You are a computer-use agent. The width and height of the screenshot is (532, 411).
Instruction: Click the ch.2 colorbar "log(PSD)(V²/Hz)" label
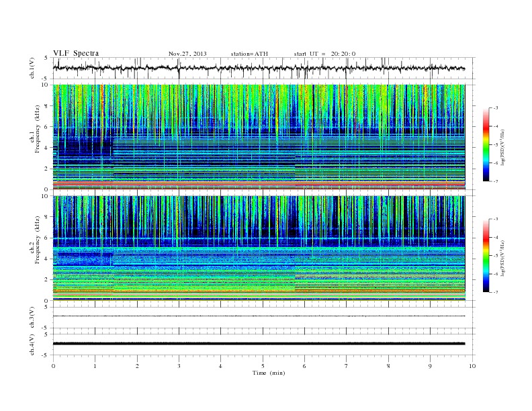[x=502, y=258]
